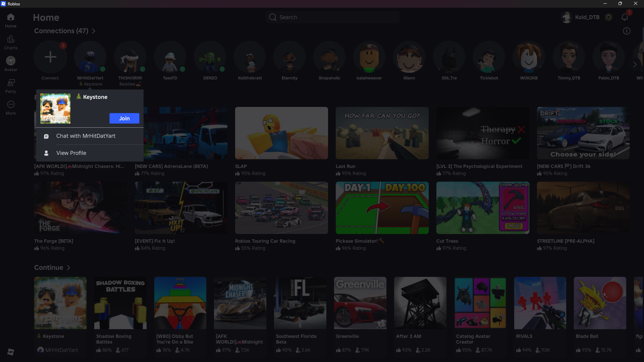Click the More options sidebar icon

pos(11,105)
